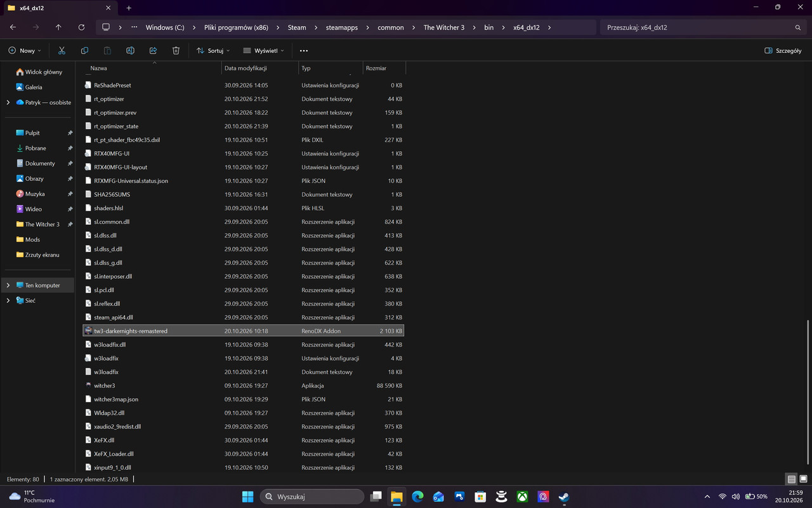812x508 pixels.
Task: Sort files by Data modyfikacji column
Action: pyautogui.click(x=246, y=68)
